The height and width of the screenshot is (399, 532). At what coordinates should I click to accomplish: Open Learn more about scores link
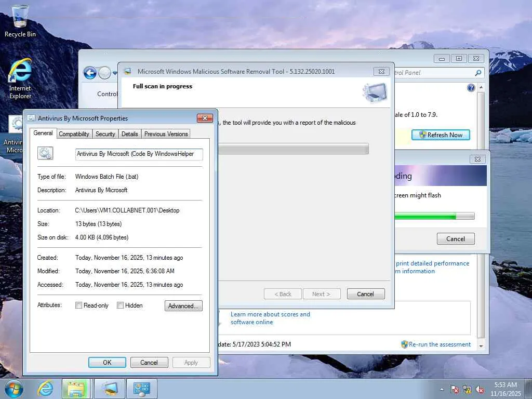click(x=270, y=318)
